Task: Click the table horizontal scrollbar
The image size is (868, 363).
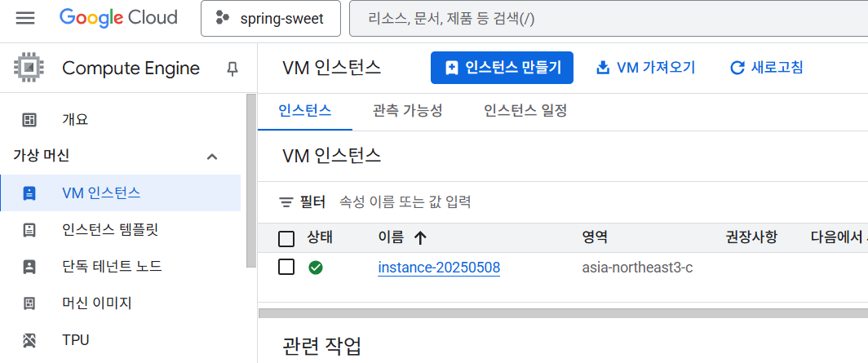Action: pyautogui.click(x=563, y=314)
